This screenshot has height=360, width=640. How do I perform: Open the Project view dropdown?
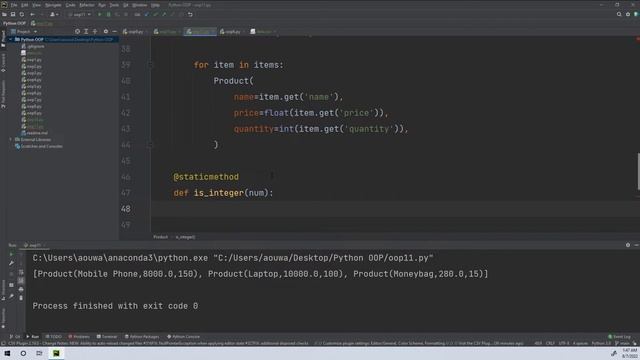point(24,31)
